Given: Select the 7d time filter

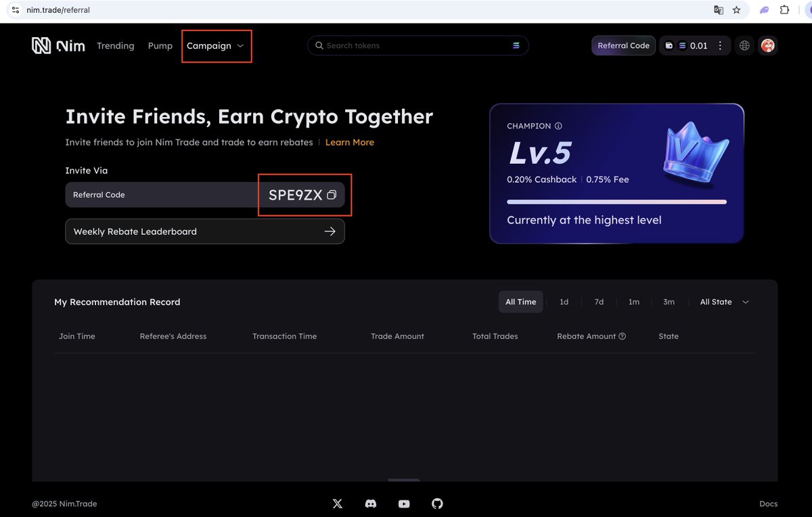Looking at the screenshot, I should [599, 302].
